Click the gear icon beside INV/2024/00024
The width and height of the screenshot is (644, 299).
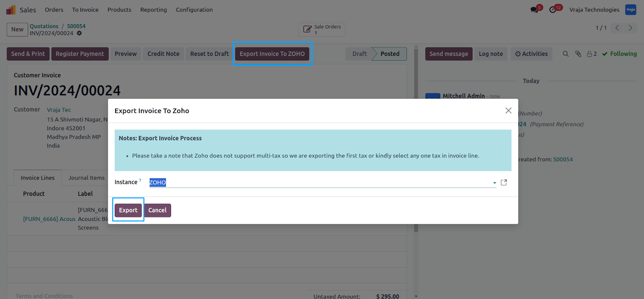[79, 33]
